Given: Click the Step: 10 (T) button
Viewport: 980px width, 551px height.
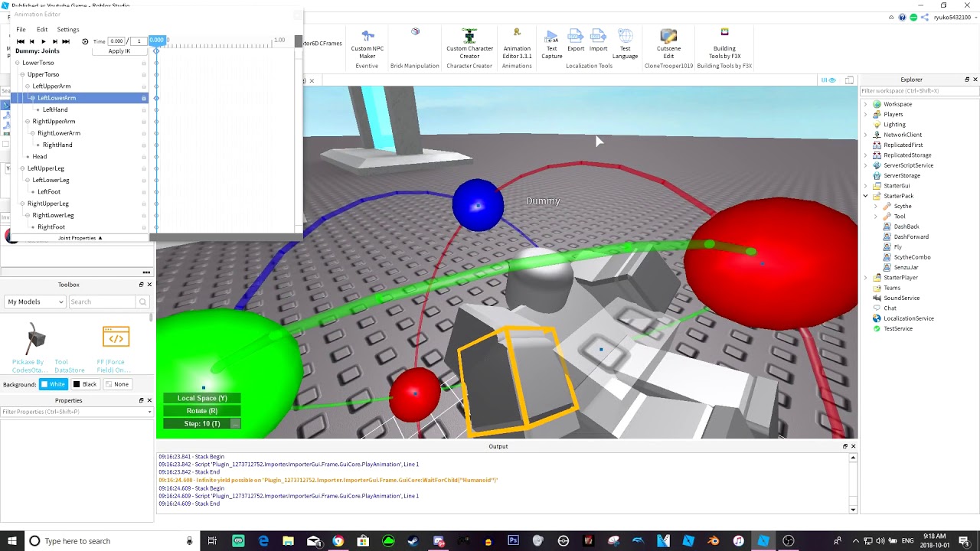Looking at the screenshot, I should pyautogui.click(x=202, y=424).
